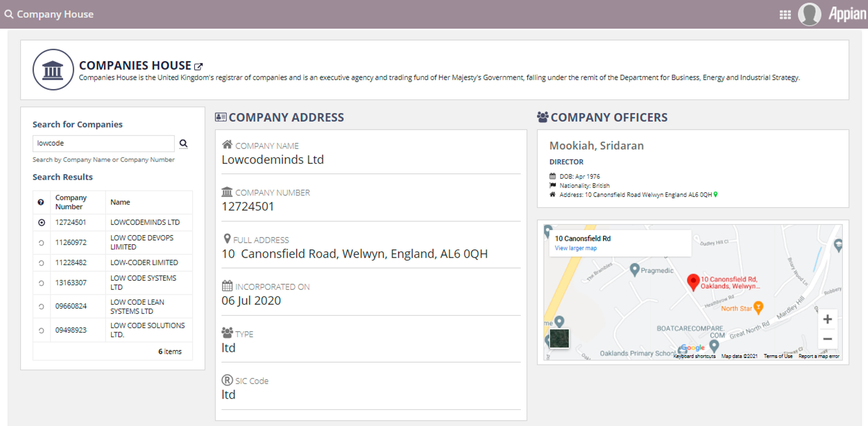868x426 pixels.
Task: Click the registered icon beside SIC Code
Action: coord(227,380)
